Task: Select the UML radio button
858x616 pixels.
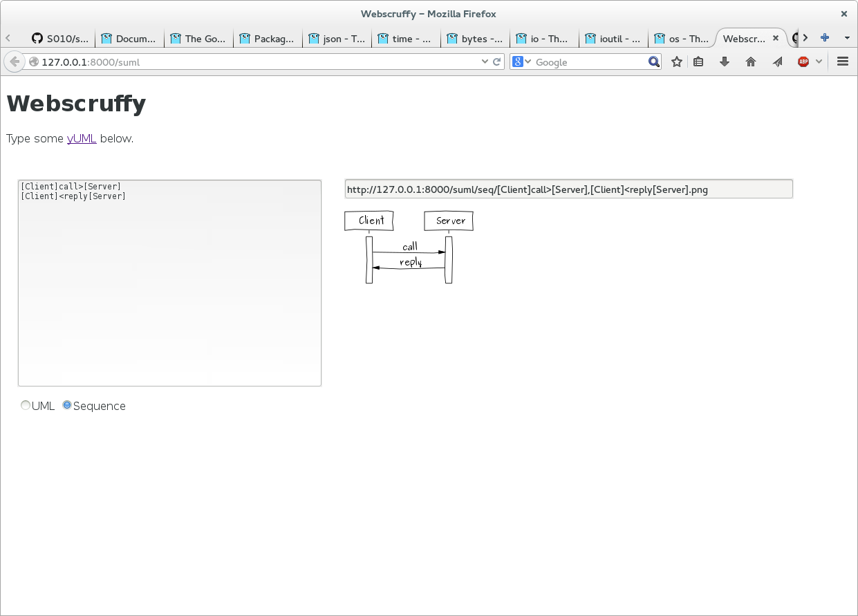Action: pyautogui.click(x=26, y=405)
